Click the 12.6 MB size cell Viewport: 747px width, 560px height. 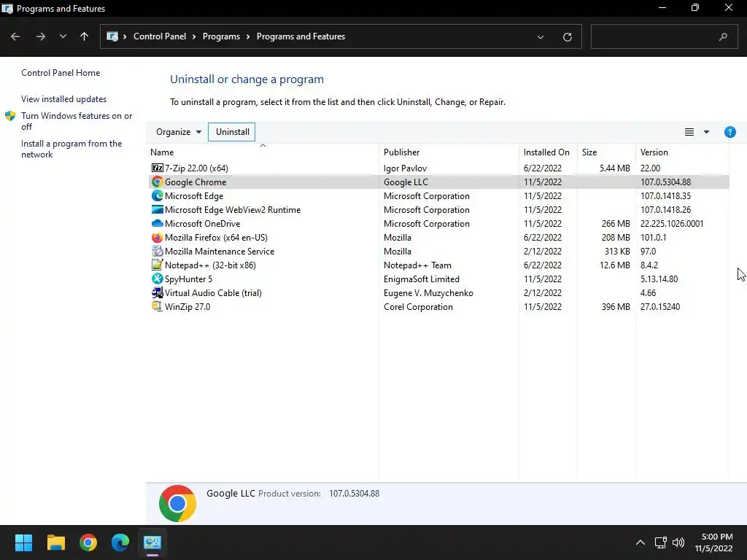tap(614, 265)
